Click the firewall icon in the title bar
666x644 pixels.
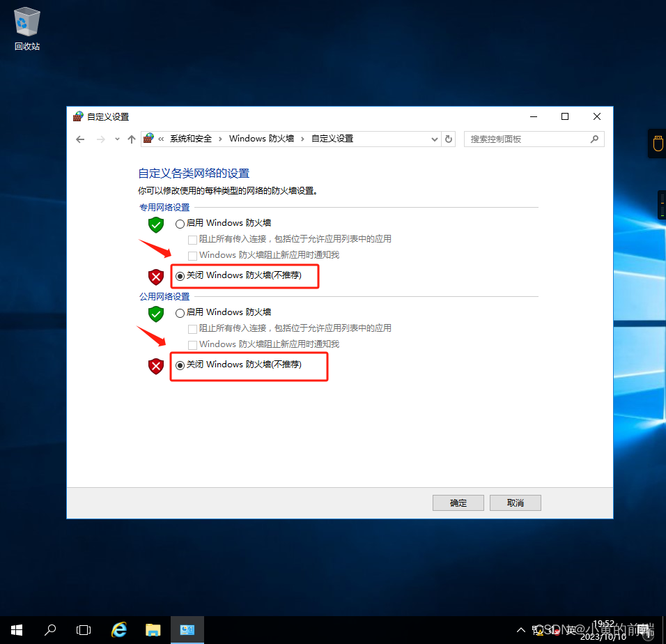tap(78, 116)
